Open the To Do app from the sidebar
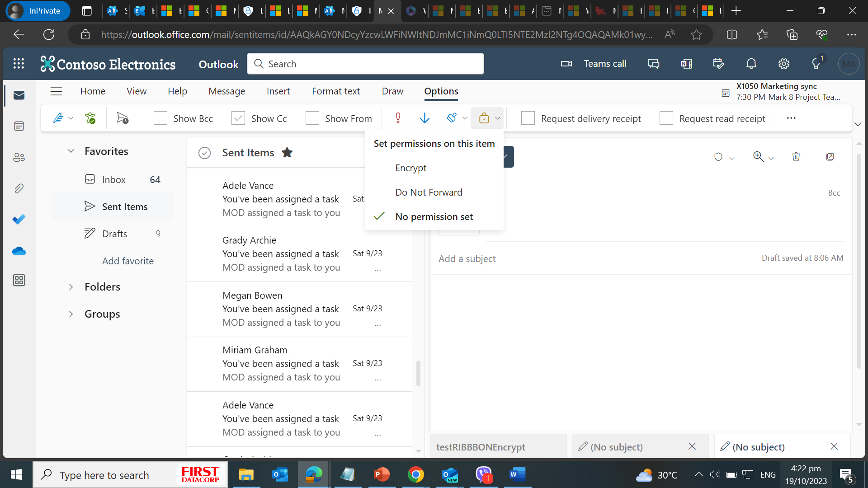This screenshot has width=868, height=488. point(19,220)
